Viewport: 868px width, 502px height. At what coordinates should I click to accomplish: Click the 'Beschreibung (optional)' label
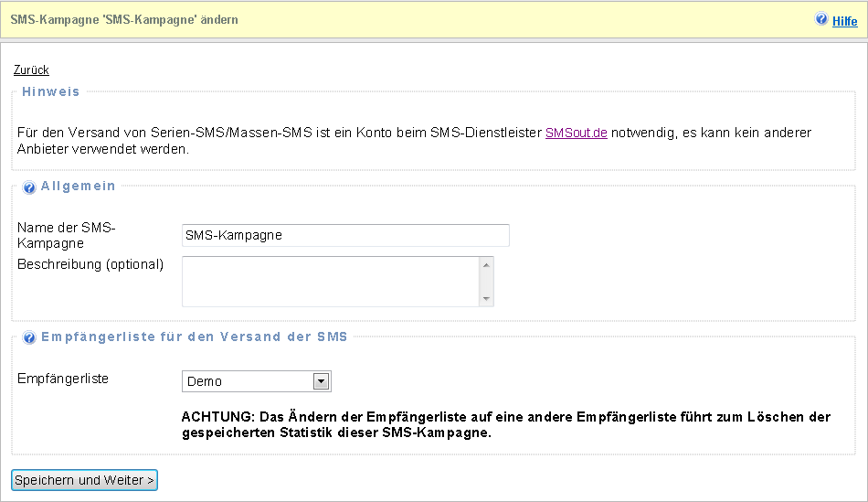tap(90, 264)
